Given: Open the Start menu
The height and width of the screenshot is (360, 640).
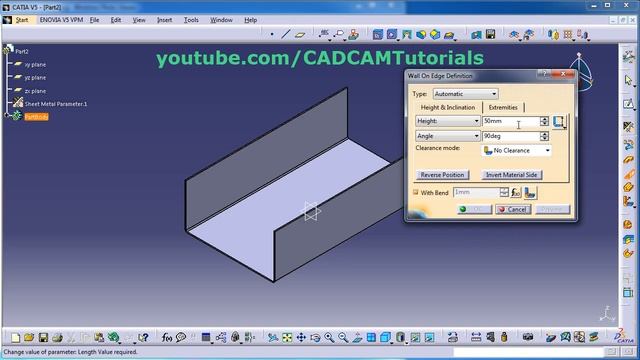Looking at the screenshot, I should click(x=22, y=20).
